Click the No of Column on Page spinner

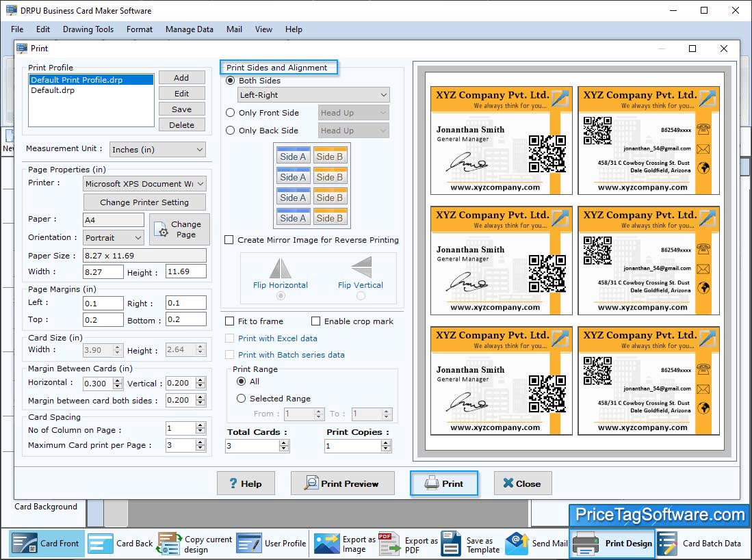click(200, 428)
